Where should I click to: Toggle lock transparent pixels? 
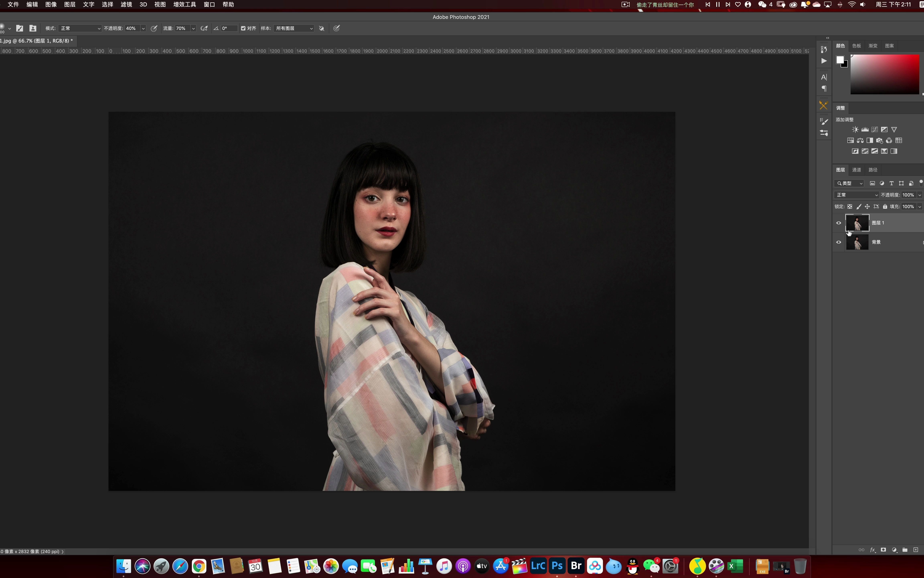[x=850, y=207]
